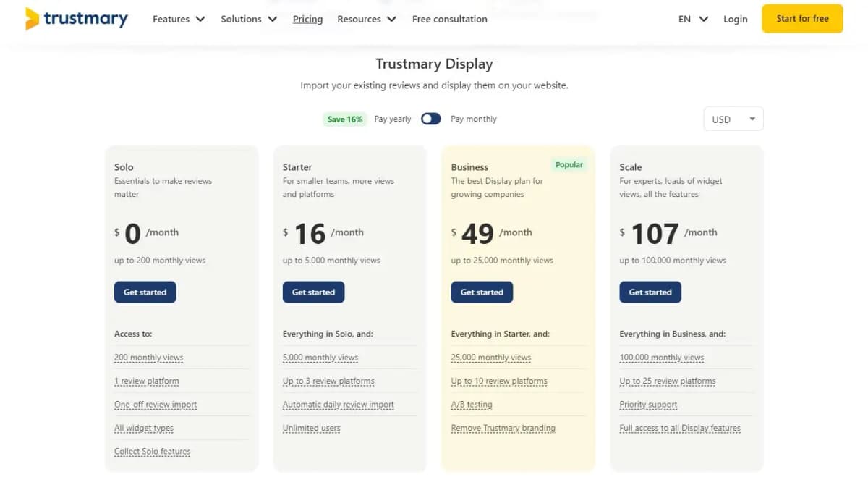Click the All widget types feature
Image resolution: width=868 pixels, height=477 pixels.
click(144, 428)
